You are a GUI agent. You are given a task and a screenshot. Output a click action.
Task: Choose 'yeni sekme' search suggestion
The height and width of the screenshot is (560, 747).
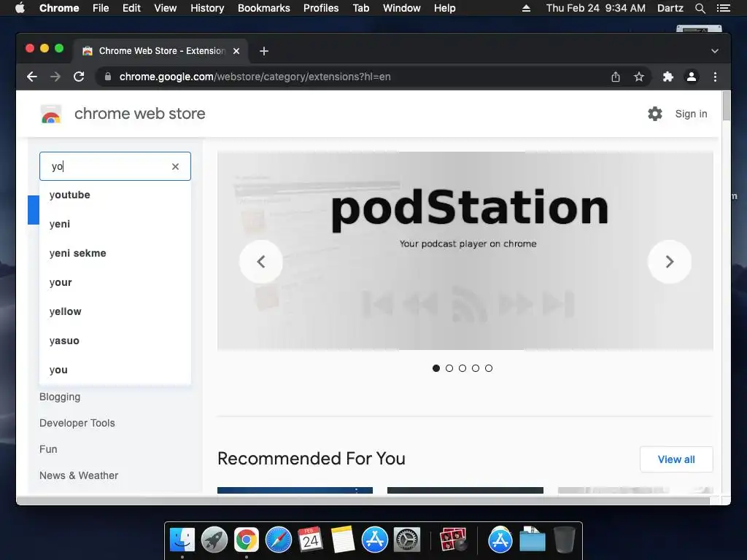pos(115,253)
